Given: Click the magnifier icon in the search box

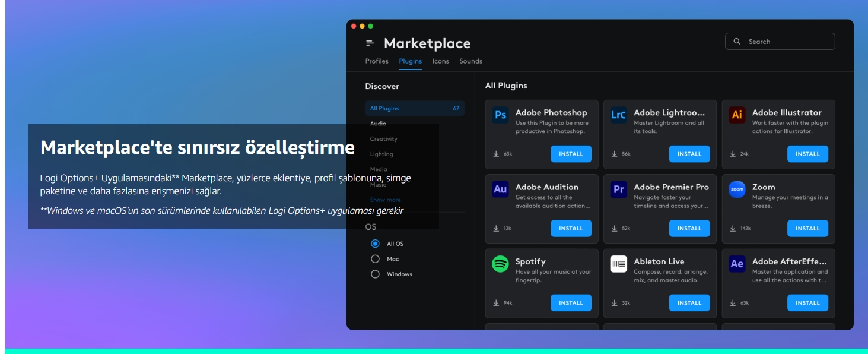Looking at the screenshot, I should [x=737, y=42].
